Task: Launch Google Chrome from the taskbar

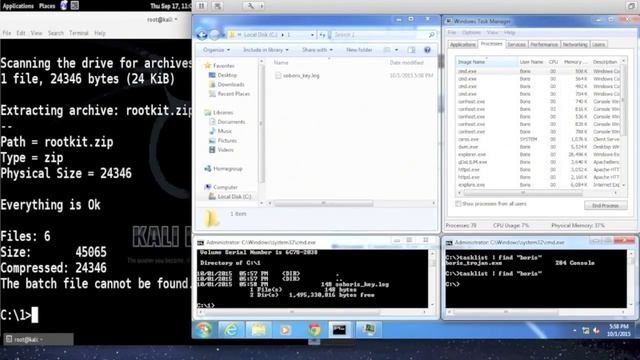Action: click(314, 330)
